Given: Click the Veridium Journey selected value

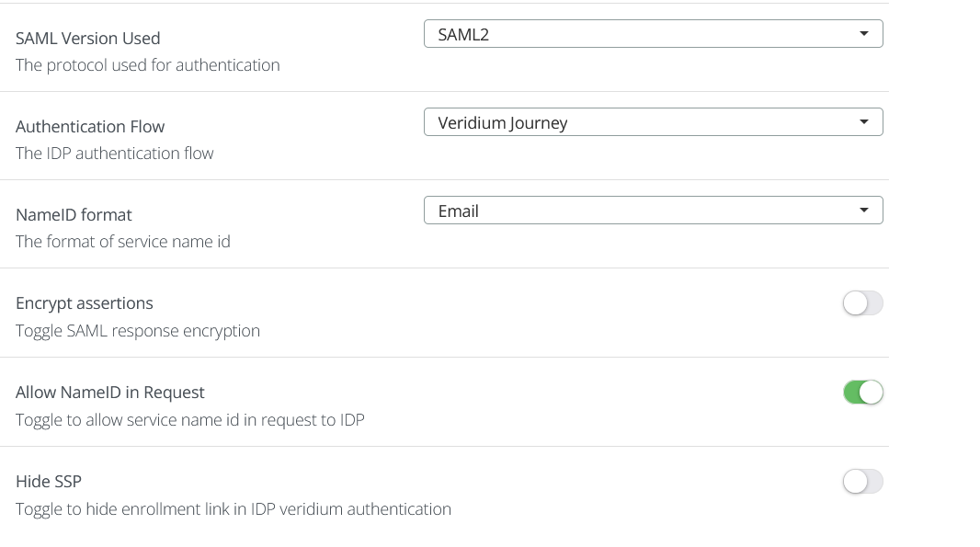Looking at the screenshot, I should tap(502, 121).
